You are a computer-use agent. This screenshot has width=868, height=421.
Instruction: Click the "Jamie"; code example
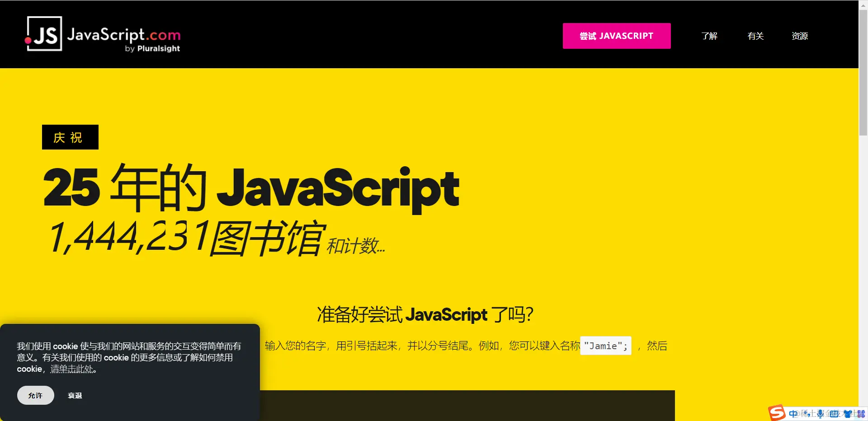coord(606,346)
